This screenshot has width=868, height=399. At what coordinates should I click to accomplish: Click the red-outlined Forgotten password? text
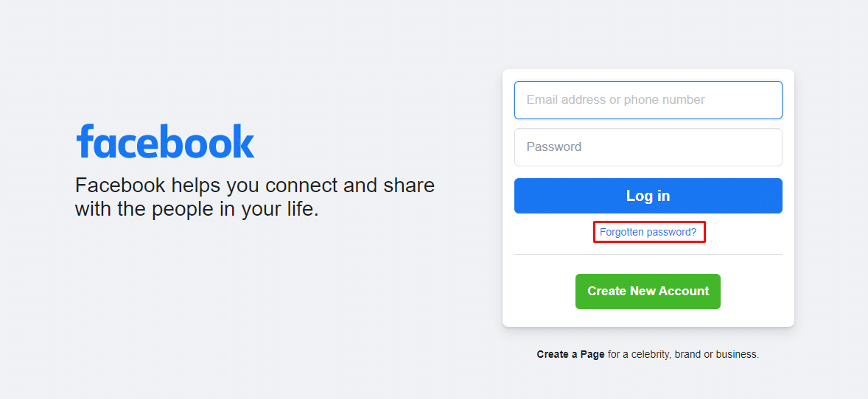click(648, 233)
